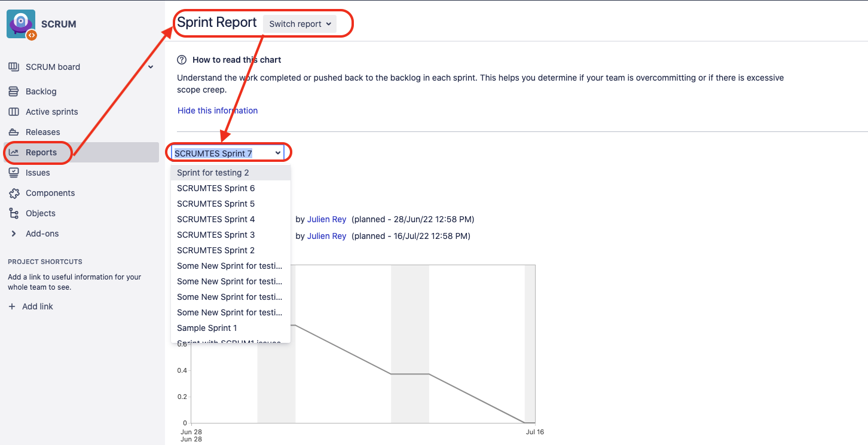This screenshot has height=445, width=868.
Task: Choose SCRUMTES Sprint 4 from list
Action: (231, 219)
